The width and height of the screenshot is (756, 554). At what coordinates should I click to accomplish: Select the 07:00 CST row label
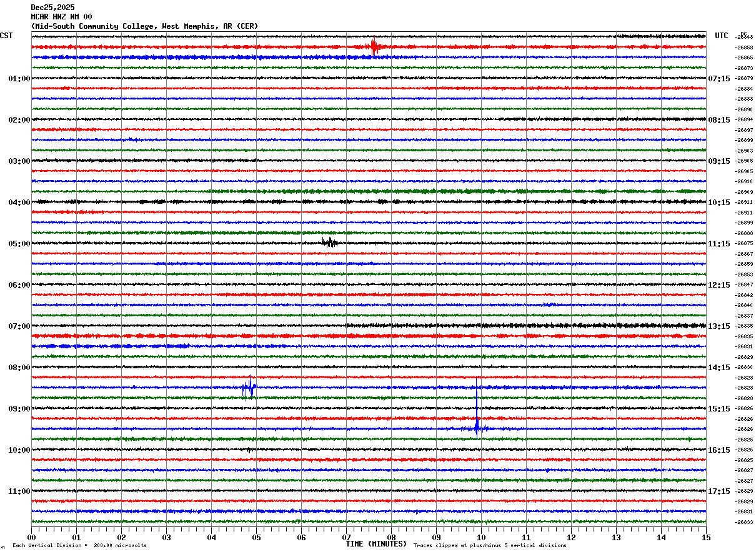(x=19, y=326)
